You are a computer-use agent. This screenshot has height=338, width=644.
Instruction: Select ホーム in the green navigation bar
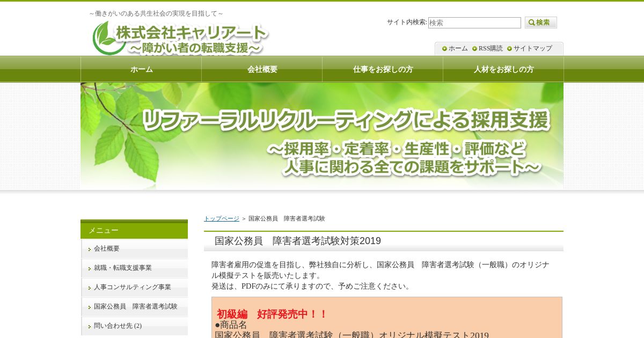(141, 69)
